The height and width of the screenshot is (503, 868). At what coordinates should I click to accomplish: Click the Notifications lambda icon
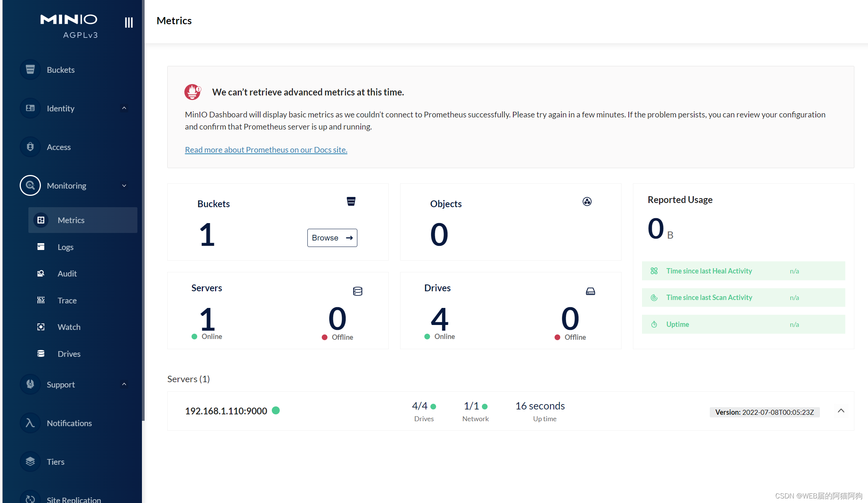tap(30, 423)
